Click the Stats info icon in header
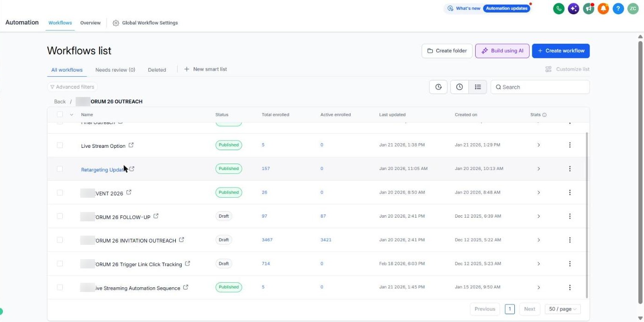This screenshot has height=322, width=644. point(544,115)
